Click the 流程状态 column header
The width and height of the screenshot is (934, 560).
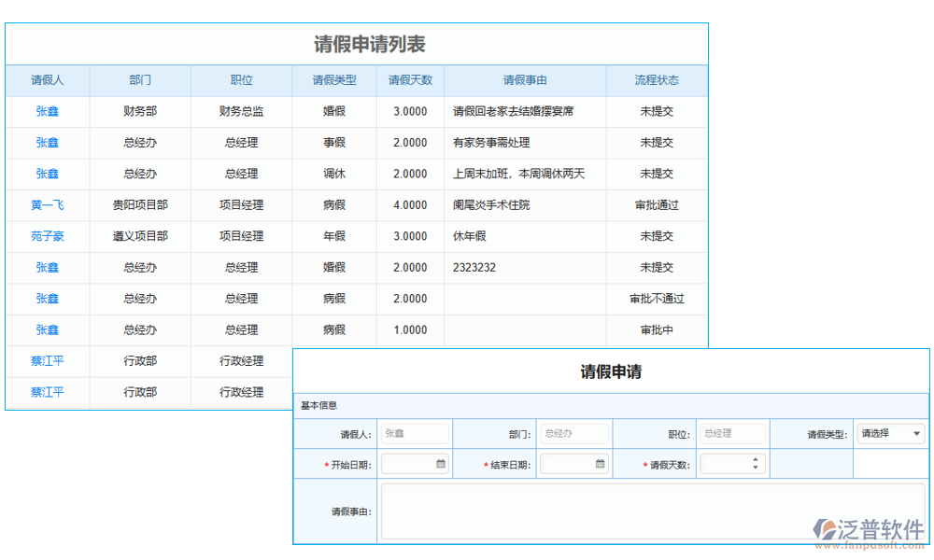click(x=656, y=80)
